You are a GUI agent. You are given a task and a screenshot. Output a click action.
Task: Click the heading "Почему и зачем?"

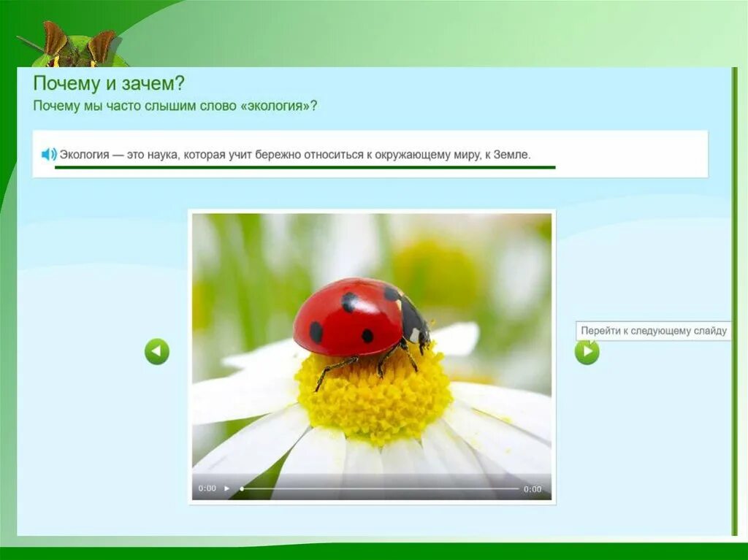tap(109, 83)
